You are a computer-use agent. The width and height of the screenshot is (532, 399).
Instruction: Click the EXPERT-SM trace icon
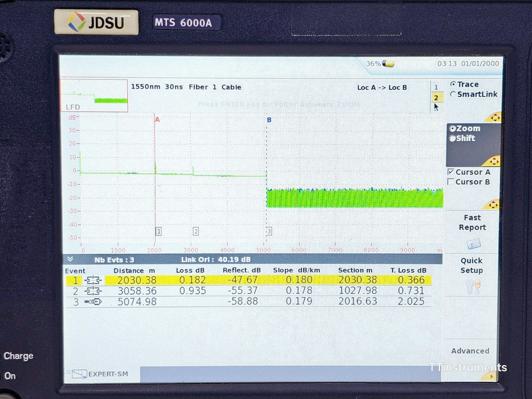(x=79, y=374)
